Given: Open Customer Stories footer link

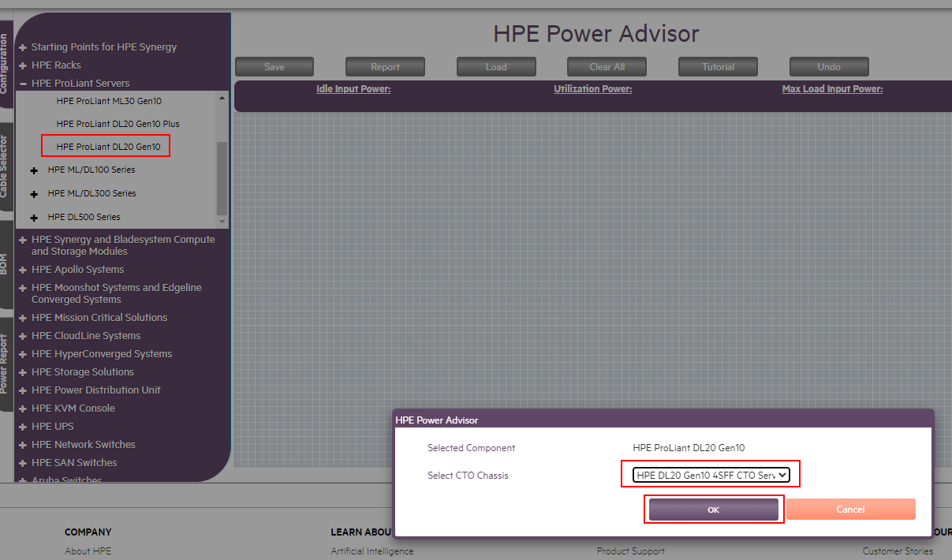Looking at the screenshot, I should (898, 551).
